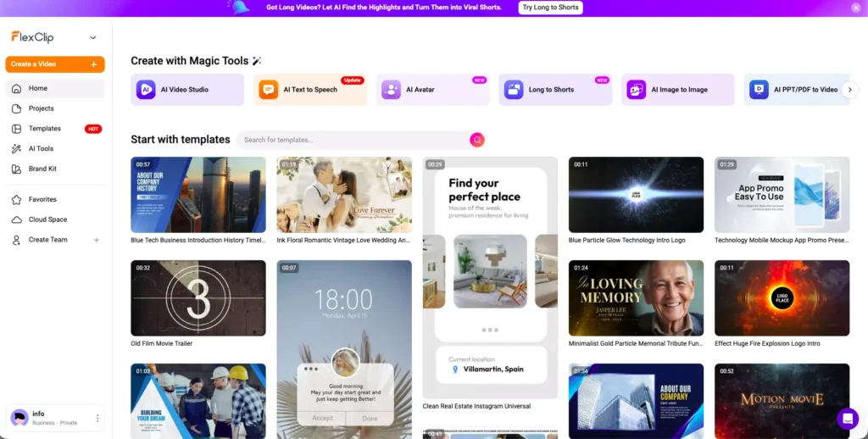868x439 pixels.
Task: Click the info account avatar
Action: tap(19, 418)
